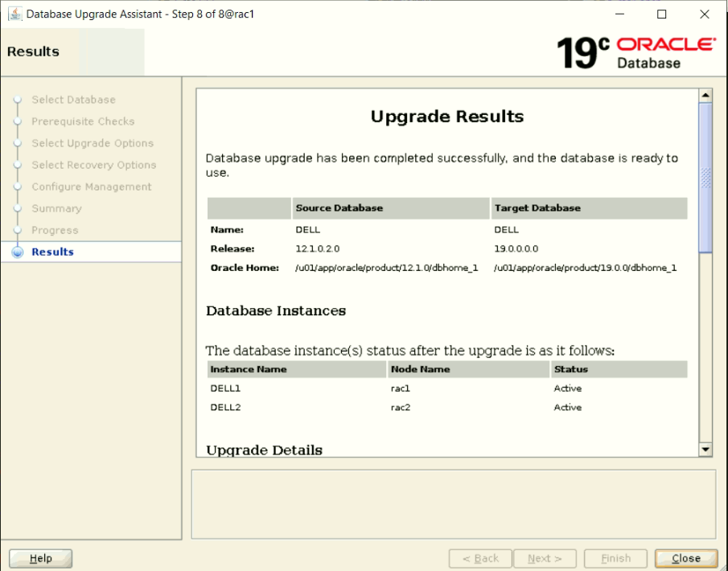Select the Progress step in sidebar
Screen dimensions: 728x571
55,230
